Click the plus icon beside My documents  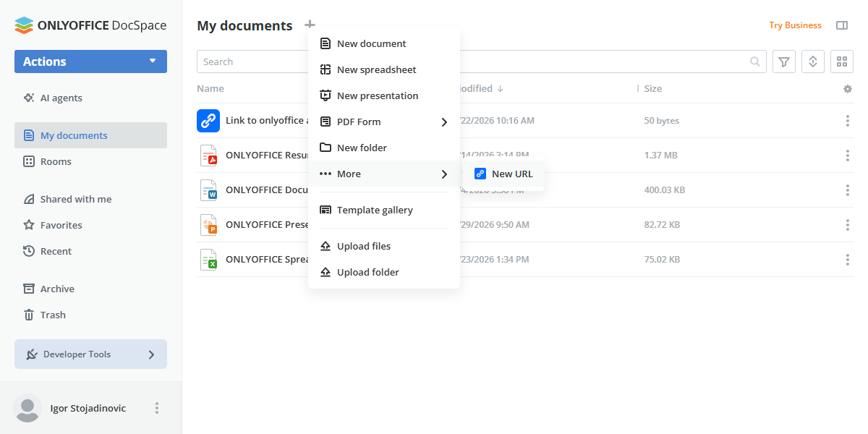pos(310,25)
